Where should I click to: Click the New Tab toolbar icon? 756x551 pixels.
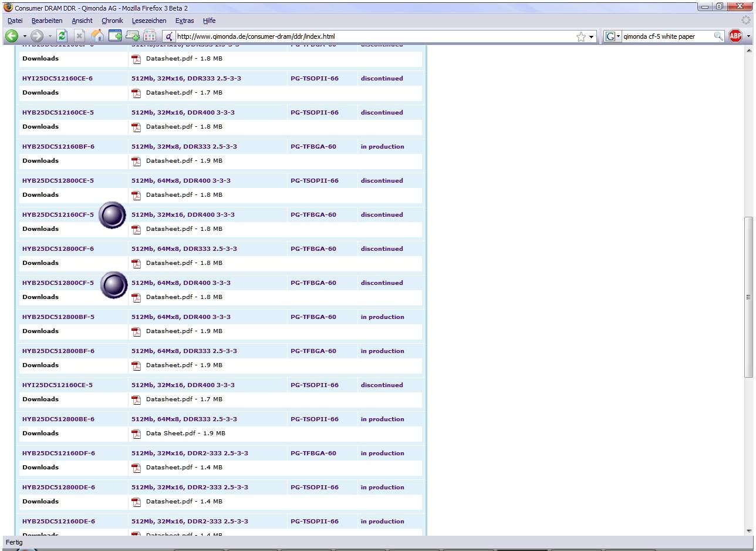click(x=115, y=36)
